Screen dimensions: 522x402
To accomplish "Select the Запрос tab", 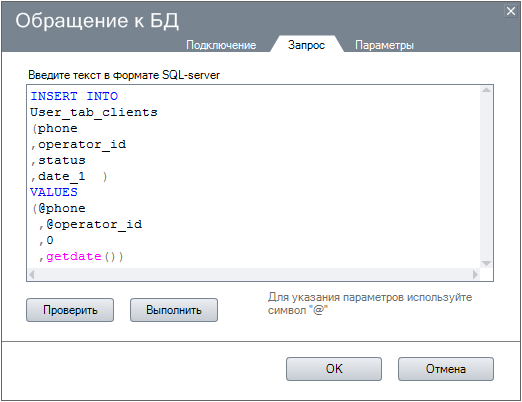I will coord(306,45).
